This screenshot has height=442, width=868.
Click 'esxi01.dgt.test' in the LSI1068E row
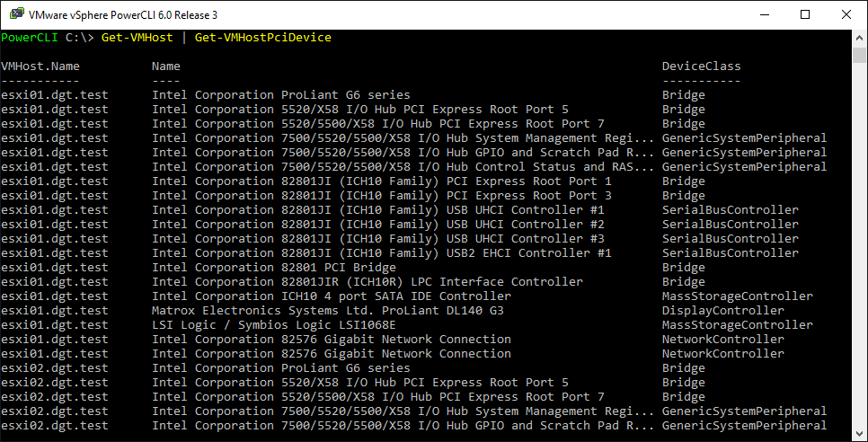(55, 325)
